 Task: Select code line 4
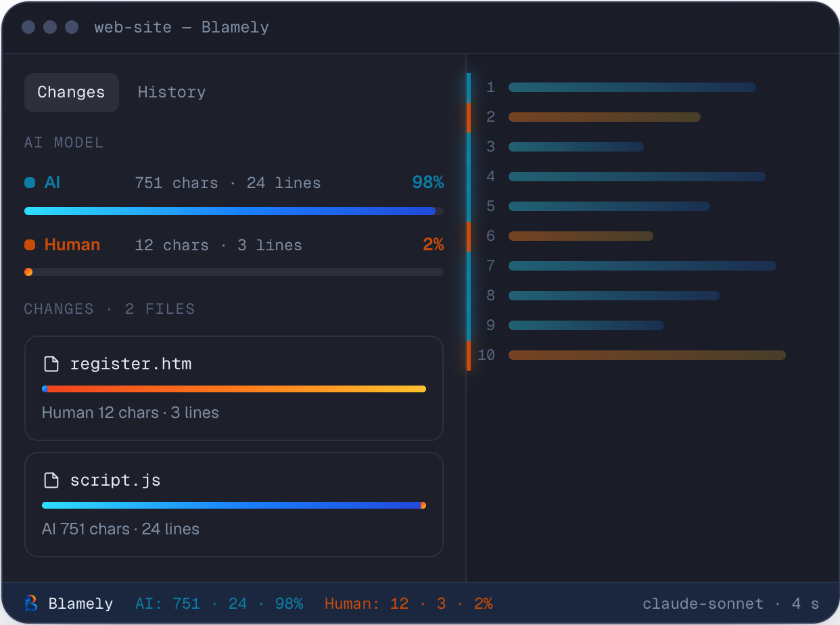click(x=637, y=177)
